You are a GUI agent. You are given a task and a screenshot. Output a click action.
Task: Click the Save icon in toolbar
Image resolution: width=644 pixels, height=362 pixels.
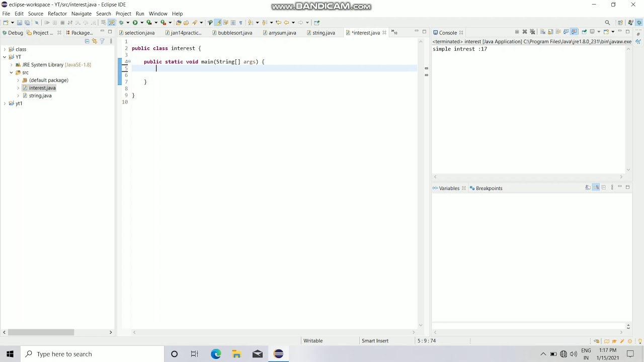(x=20, y=23)
